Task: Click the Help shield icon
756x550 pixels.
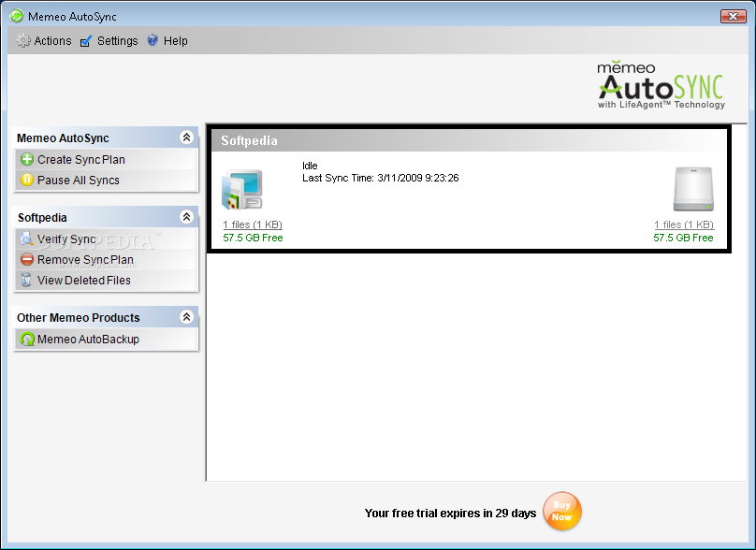Action: (x=153, y=40)
